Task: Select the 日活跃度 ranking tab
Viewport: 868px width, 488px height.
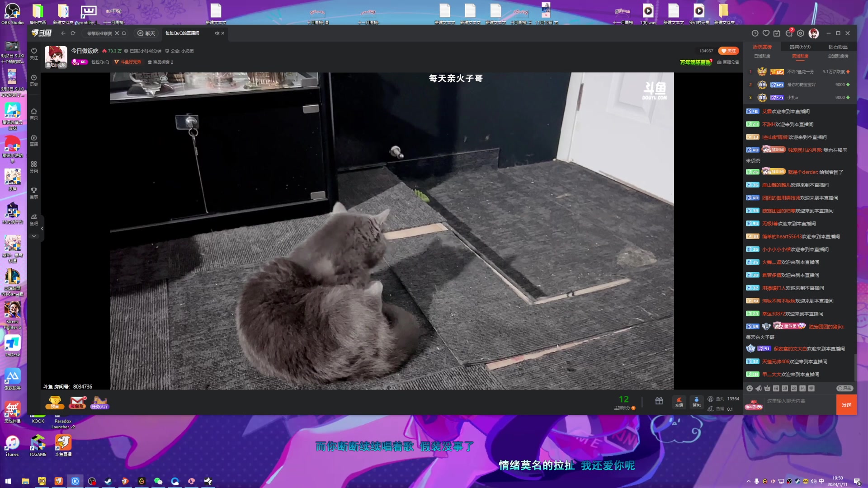Action: (x=762, y=56)
